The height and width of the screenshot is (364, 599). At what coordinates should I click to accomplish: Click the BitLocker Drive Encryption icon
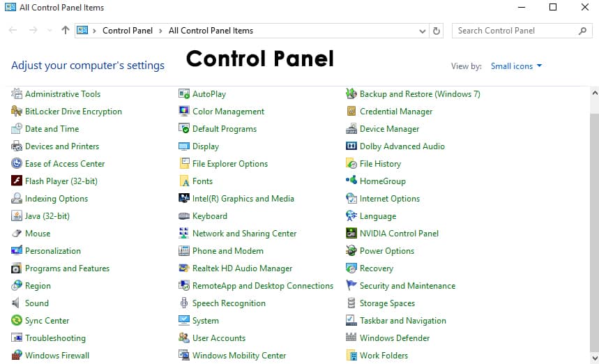17,112
